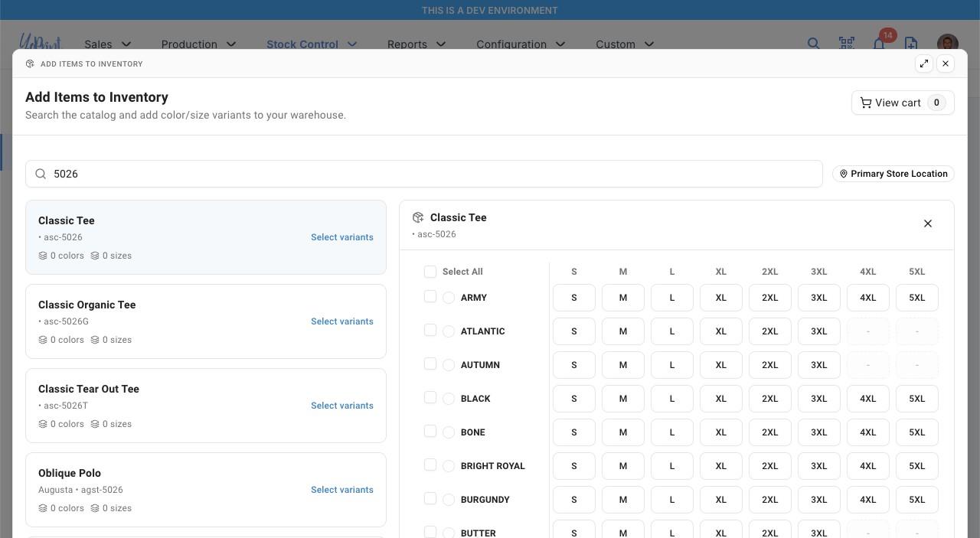The height and width of the screenshot is (538, 980).
Task: Open the notifications bell
Action: coord(879,44)
